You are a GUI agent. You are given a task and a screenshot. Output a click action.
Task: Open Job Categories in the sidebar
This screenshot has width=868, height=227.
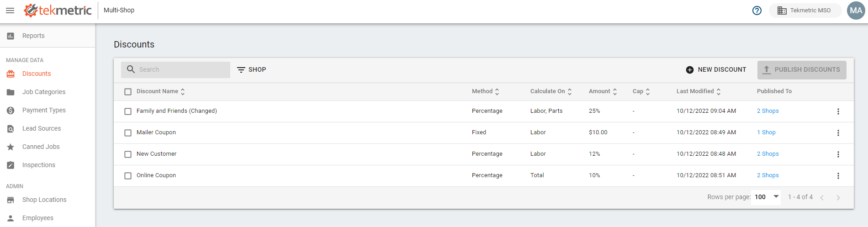pyautogui.click(x=48, y=92)
